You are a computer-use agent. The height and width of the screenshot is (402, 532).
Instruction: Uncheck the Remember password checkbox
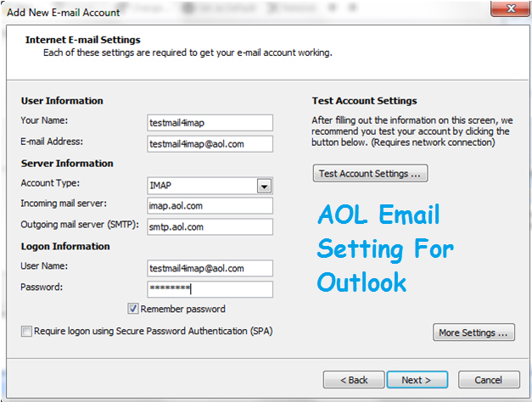[x=132, y=309]
